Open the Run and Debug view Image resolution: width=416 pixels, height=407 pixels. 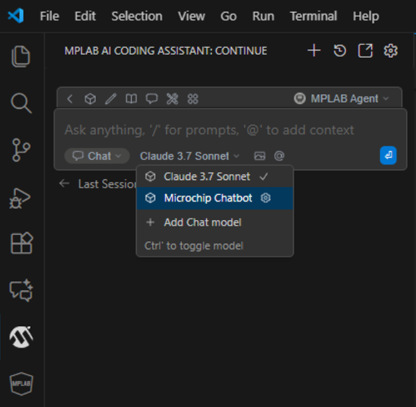tap(20, 198)
